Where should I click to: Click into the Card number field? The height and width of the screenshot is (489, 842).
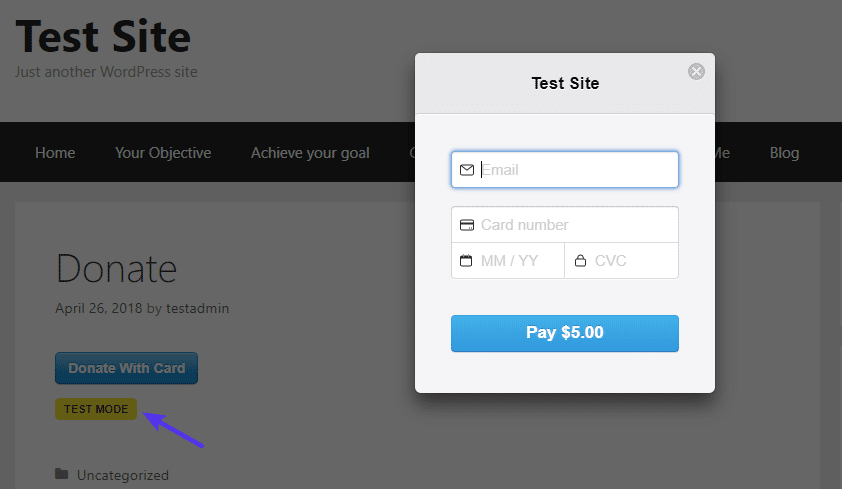click(575, 225)
